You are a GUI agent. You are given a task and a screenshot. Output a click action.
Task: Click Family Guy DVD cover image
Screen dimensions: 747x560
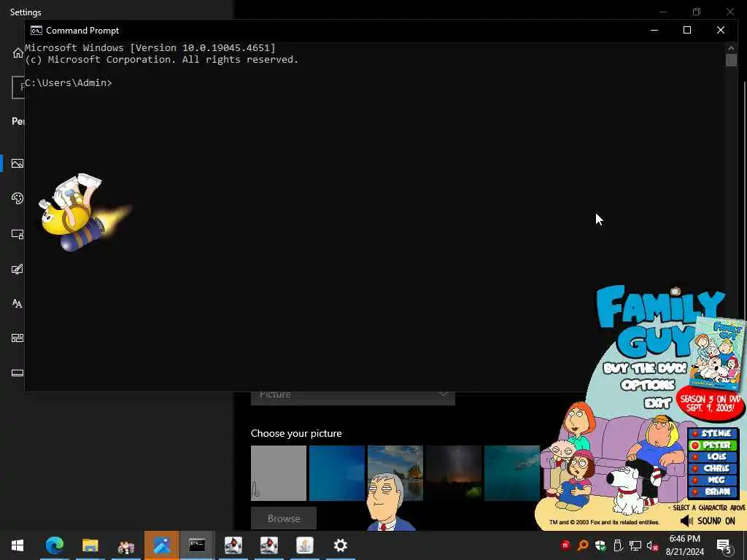pos(717,355)
